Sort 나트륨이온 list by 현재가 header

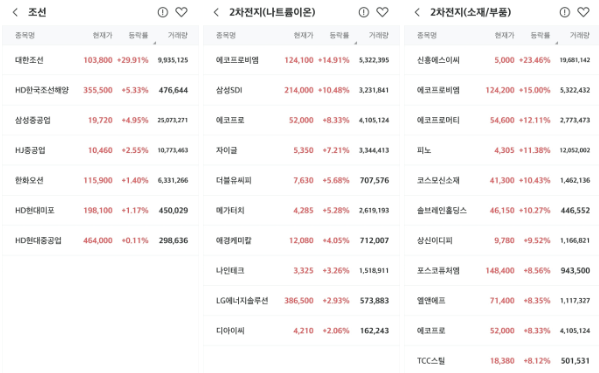[x=303, y=36]
